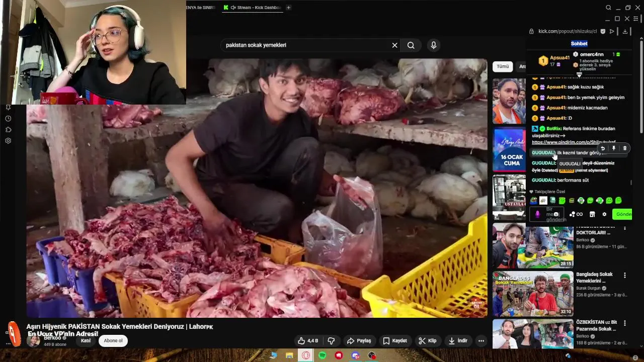
Task: Click the Burak Durgun channel name
Action: click(588, 289)
